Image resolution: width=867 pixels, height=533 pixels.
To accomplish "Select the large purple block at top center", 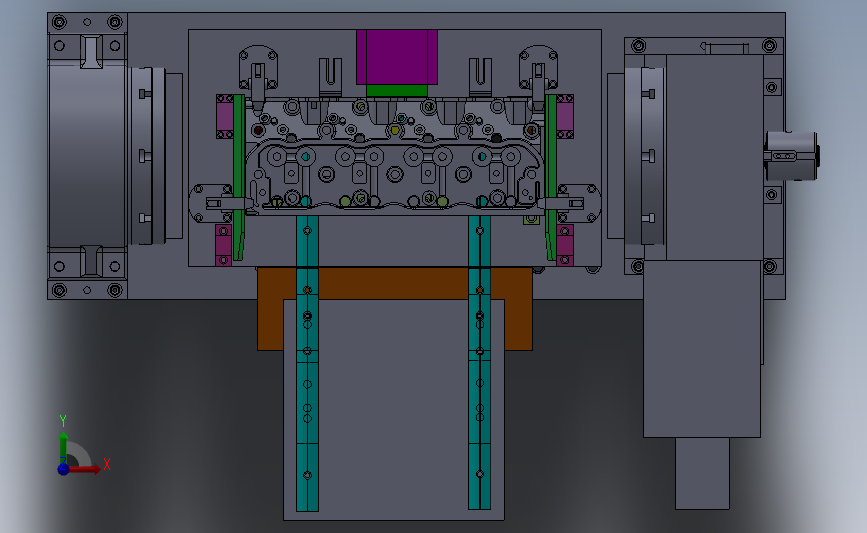I will click(397, 57).
